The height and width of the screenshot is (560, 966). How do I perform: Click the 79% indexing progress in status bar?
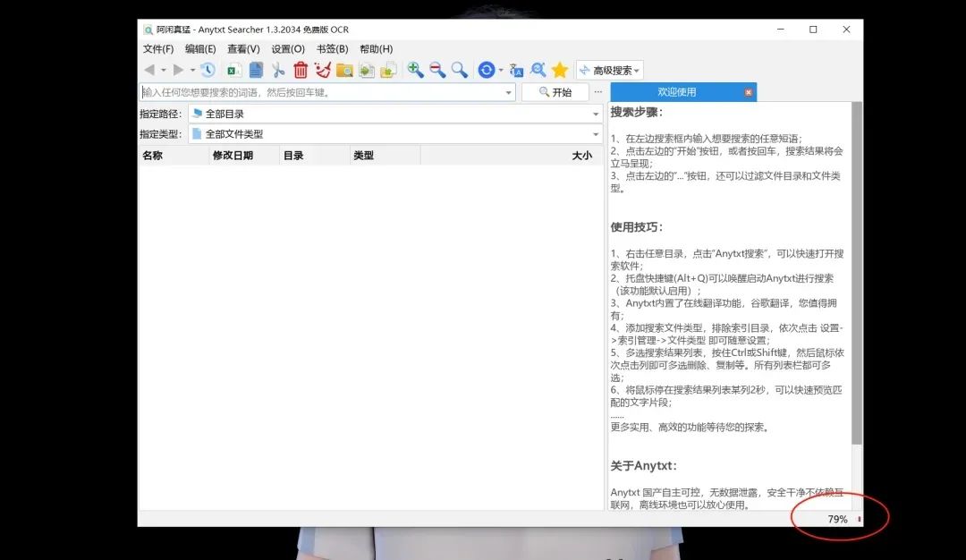pyautogui.click(x=837, y=520)
